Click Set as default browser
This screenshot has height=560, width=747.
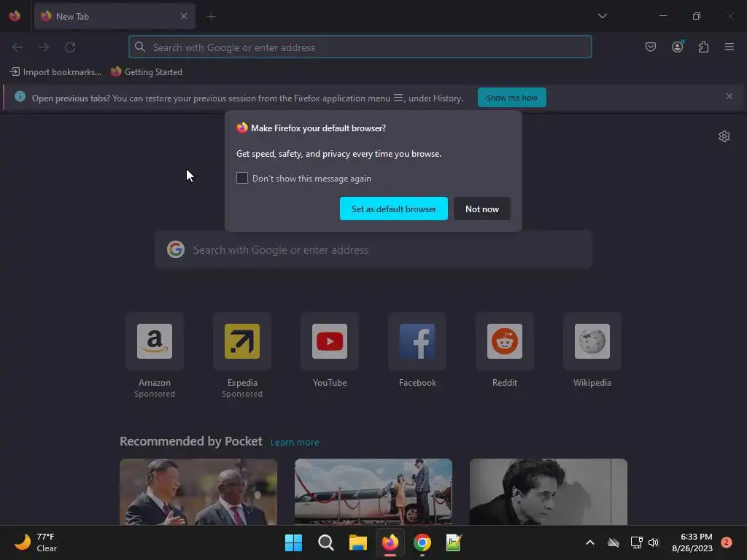(393, 209)
